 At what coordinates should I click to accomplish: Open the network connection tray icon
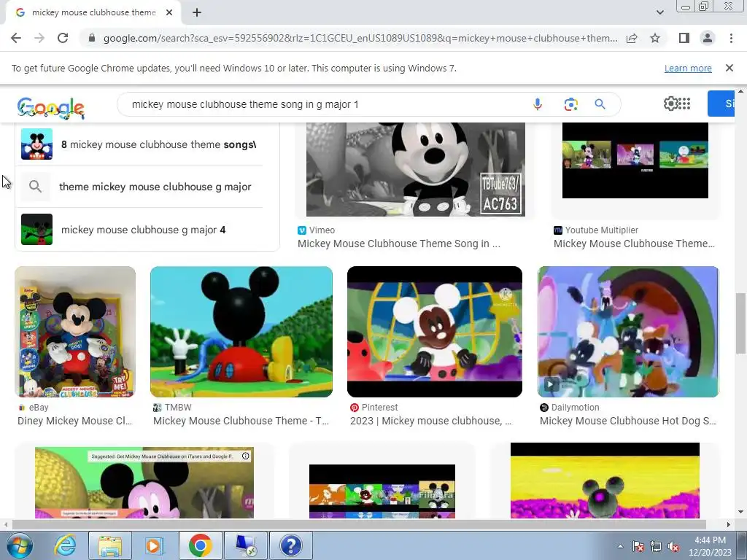pyautogui.click(x=656, y=547)
